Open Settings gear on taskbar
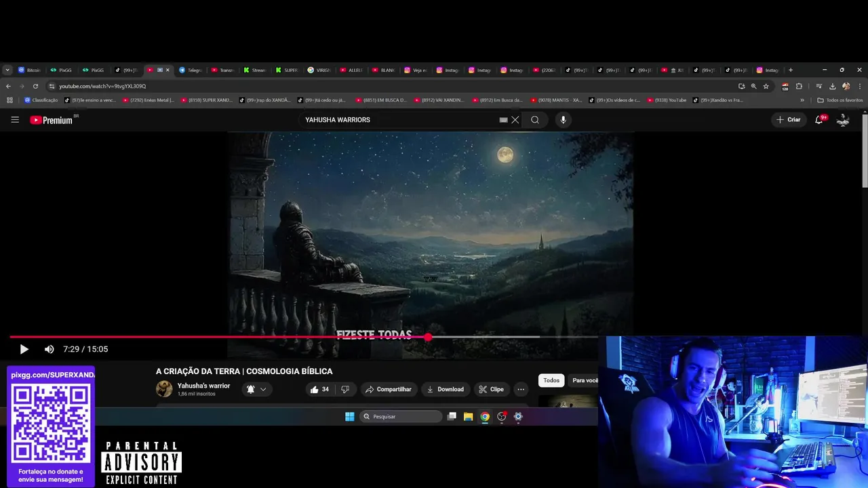868x488 pixels. click(518, 417)
